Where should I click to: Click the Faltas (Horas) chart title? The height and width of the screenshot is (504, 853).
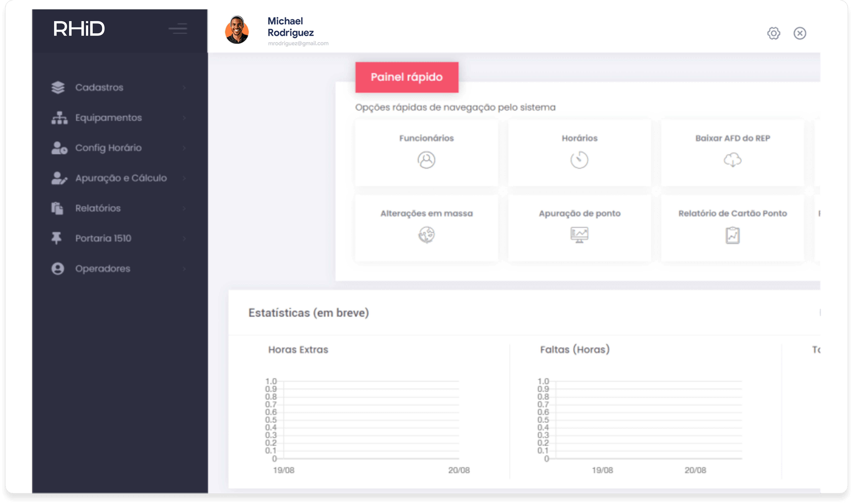coord(575,350)
